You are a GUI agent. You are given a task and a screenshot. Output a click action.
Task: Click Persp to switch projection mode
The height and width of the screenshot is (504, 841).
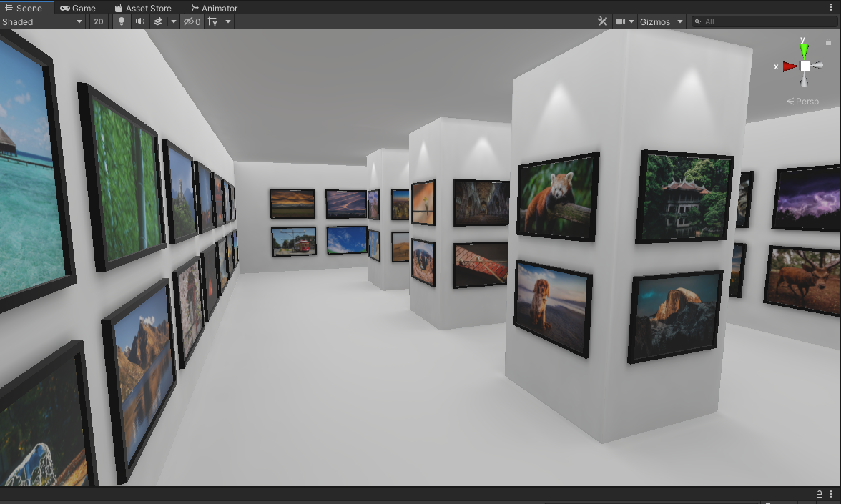pos(802,101)
